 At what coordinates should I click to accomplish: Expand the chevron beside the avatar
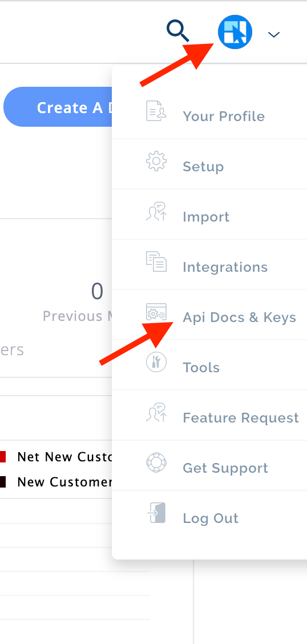(x=274, y=34)
